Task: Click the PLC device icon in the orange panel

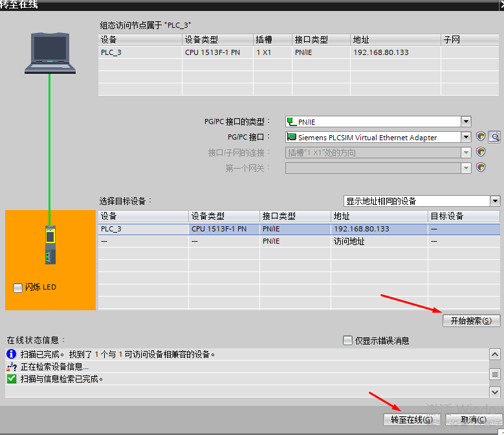Action: tap(50, 244)
